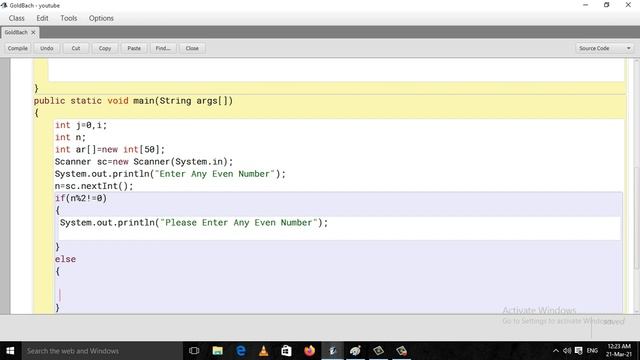640x360 pixels.
Task: Open the Class menu
Action: [x=16, y=18]
